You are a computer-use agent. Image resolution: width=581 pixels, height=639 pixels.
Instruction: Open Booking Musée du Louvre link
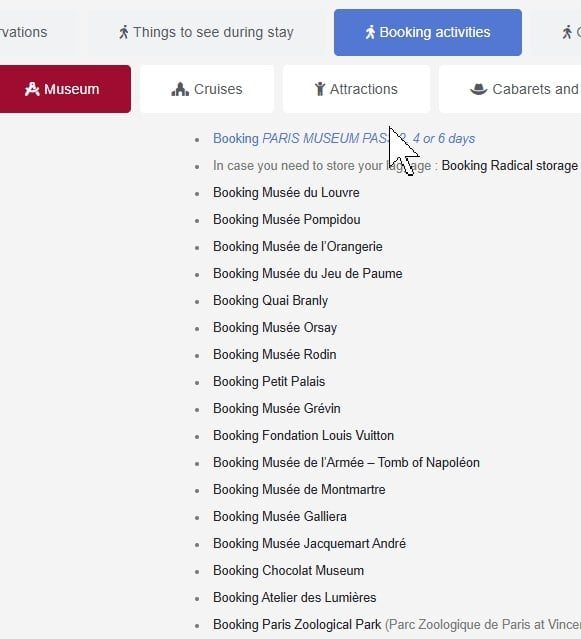coord(286,192)
